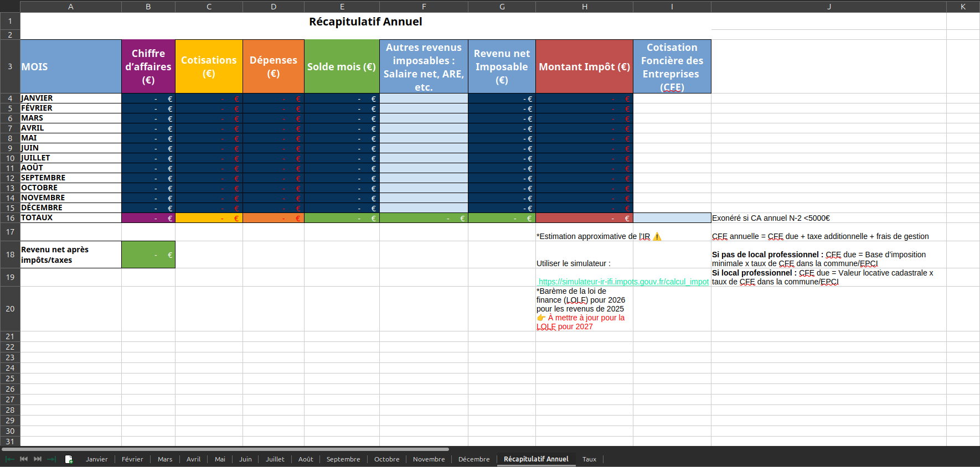The height and width of the screenshot is (467, 980).
Task: Select the Récapitulatif Annuel tab
Action: [x=536, y=459]
